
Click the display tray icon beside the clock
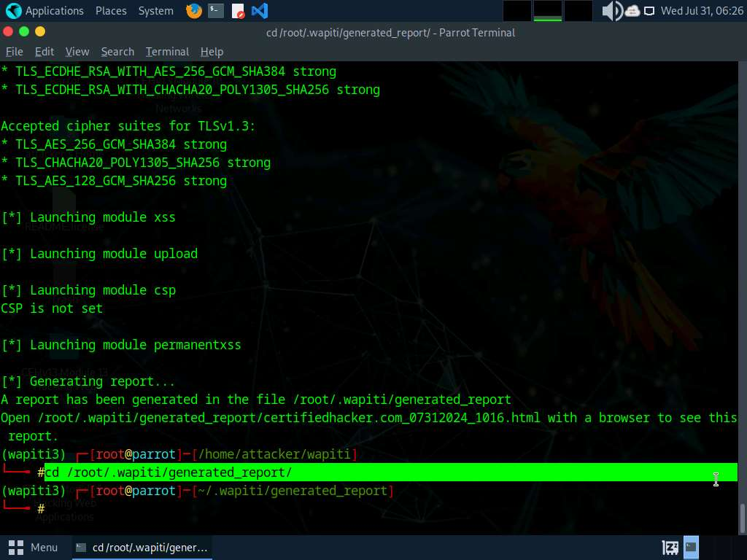[649, 11]
